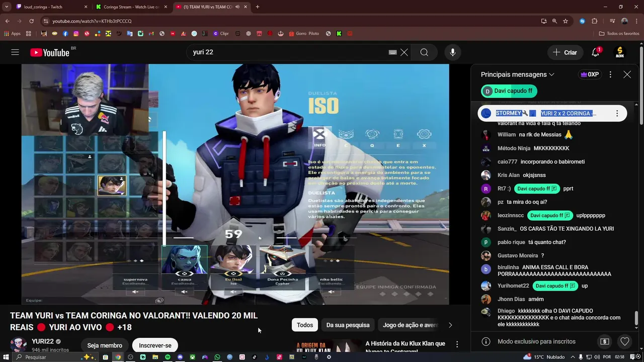Go back in browser history

pyautogui.click(x=7, y=21)
